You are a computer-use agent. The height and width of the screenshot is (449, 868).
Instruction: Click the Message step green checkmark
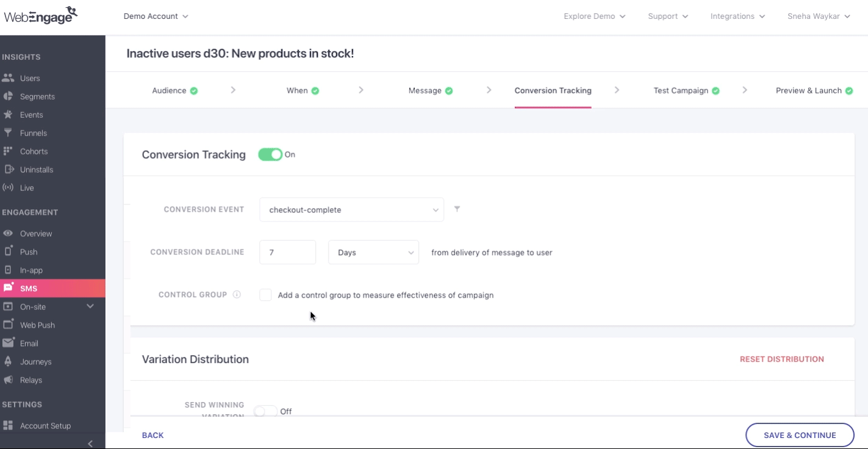coord(449,91)
